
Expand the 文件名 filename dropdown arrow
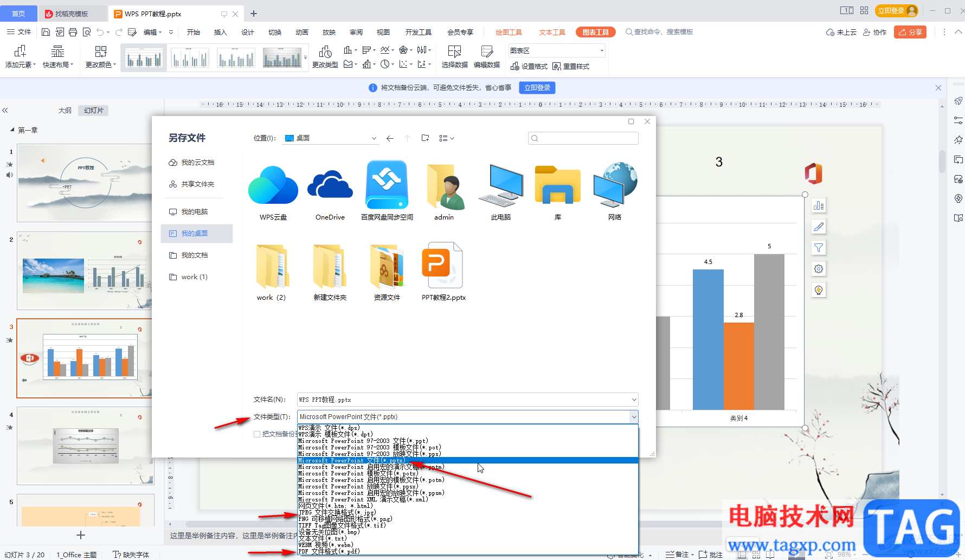coord(634,400)
